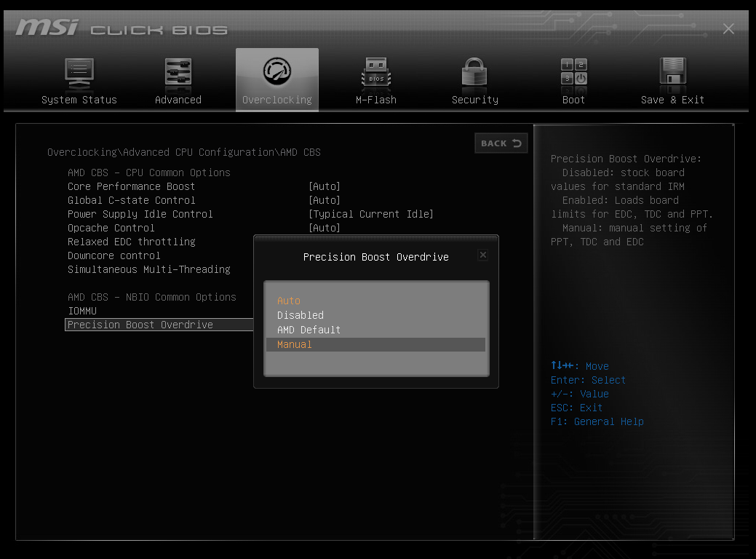
Task: Click the Enter: Select hint
Action: [588, 380]
